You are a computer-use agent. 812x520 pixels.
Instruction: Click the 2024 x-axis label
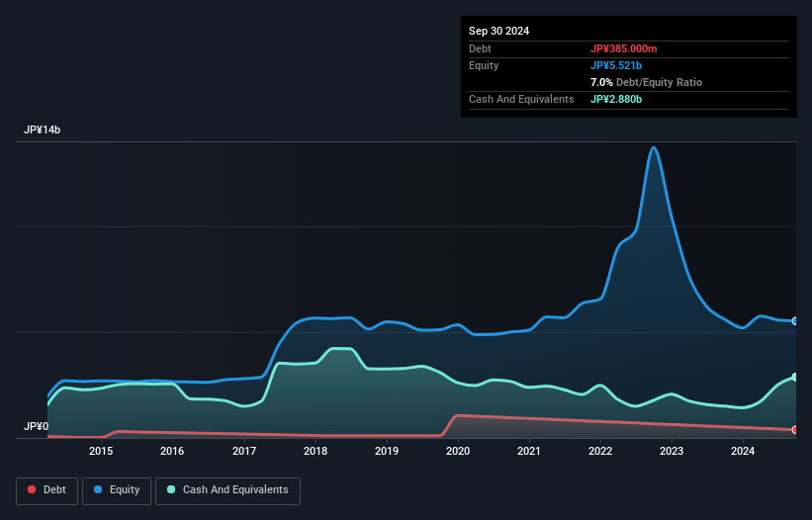743,451
